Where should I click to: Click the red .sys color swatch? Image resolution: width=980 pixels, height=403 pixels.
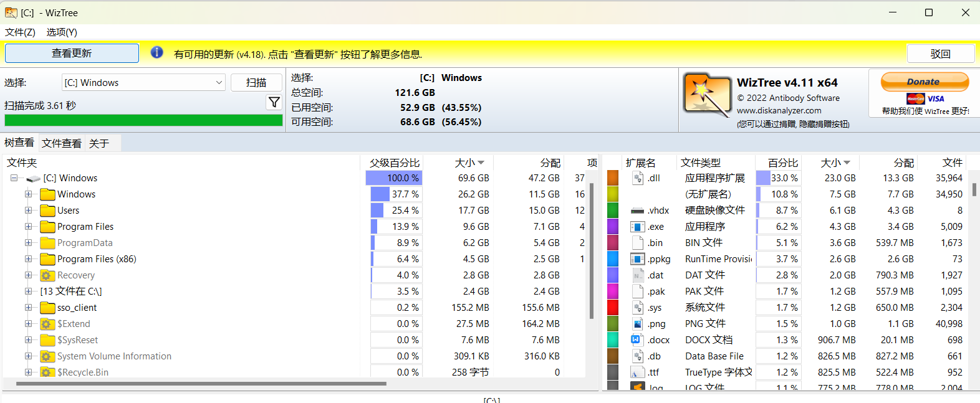tap(613, 308)
